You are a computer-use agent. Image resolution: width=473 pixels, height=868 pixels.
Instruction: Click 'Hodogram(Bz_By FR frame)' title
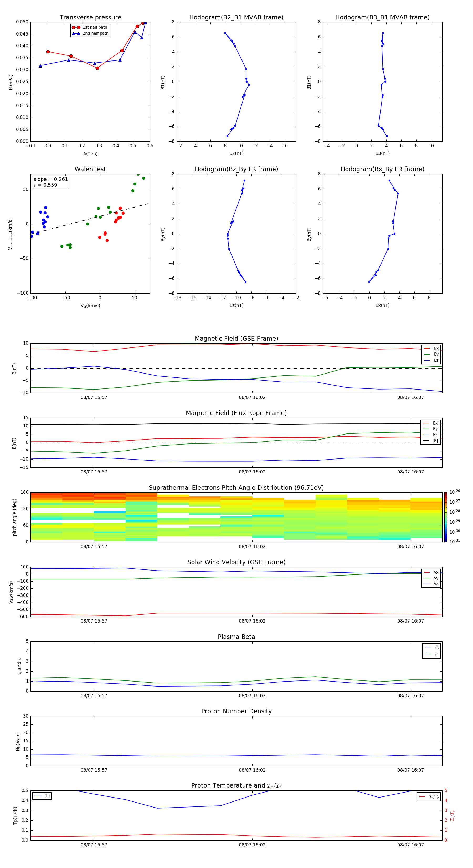[x=236, y=169]
